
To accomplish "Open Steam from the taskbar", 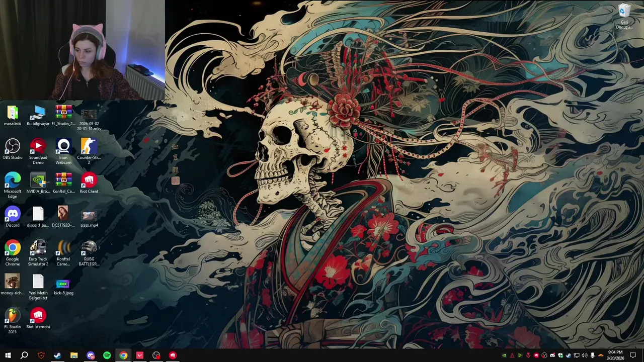I will click(57, 355).
